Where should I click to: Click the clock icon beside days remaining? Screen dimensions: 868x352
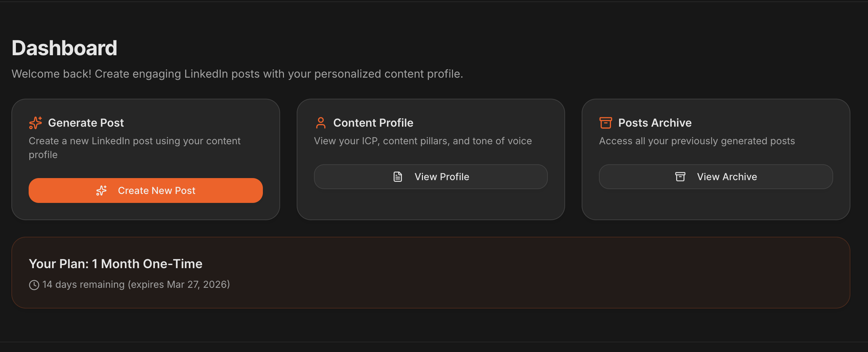(34, 285)
